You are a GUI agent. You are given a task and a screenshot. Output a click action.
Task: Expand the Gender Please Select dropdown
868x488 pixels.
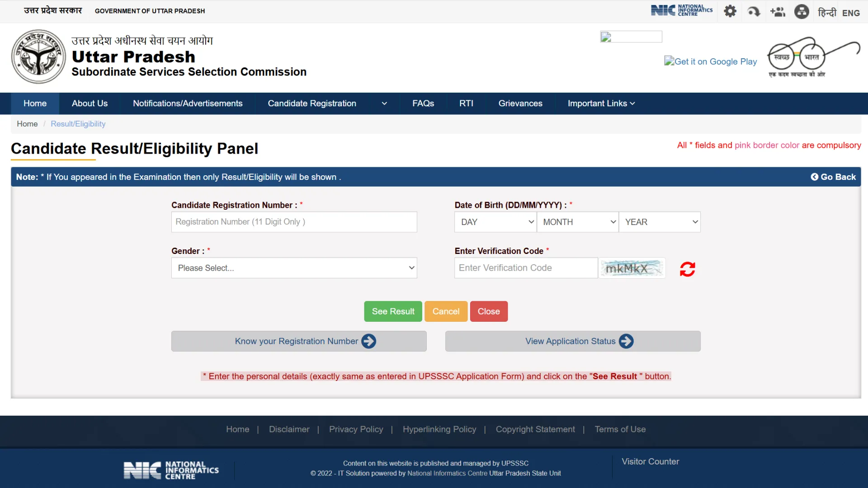click(x=294, y=268)
